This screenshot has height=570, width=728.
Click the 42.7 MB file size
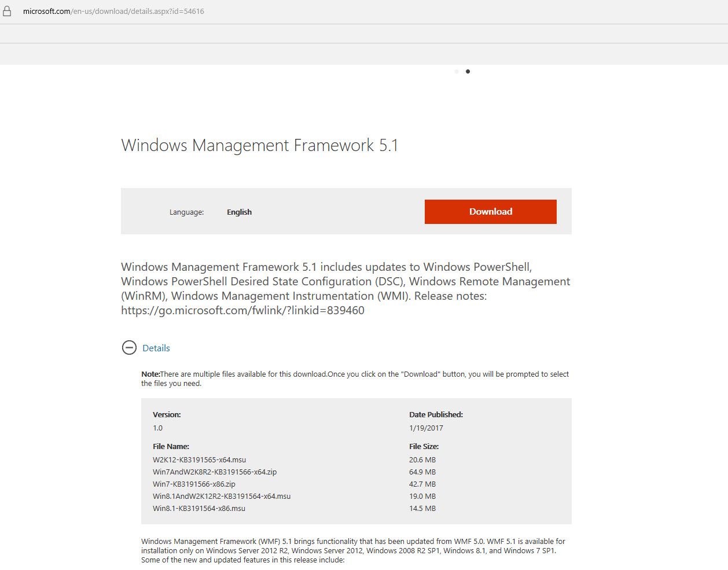point(422,484)
